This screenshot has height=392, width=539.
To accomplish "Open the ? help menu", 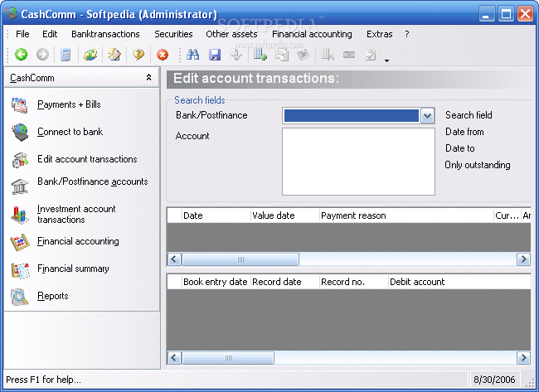I will coord(407,34).
